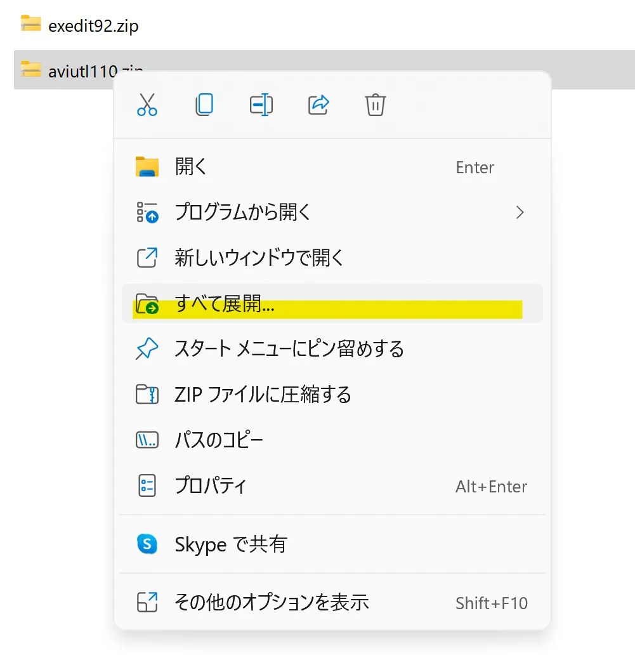Select 新しいウィンドウで開く

pyautogui.click(x=332, y=258)
